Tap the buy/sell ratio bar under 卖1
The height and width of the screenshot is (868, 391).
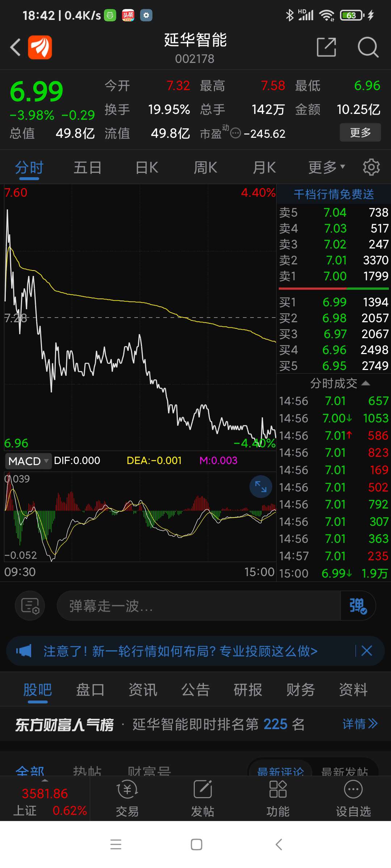click(334, 289)
